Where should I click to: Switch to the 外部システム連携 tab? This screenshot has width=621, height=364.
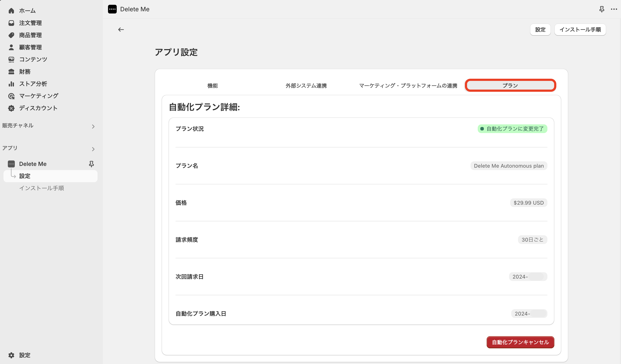(x=306, y=86)
